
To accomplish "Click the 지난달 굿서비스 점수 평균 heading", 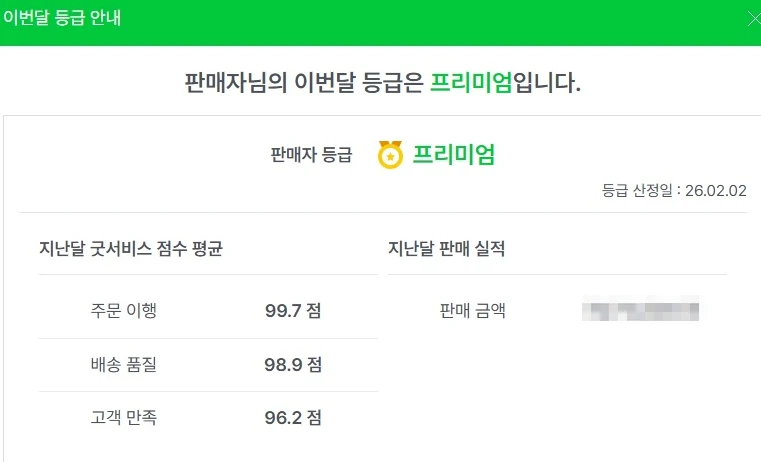I will click(130, 249).
